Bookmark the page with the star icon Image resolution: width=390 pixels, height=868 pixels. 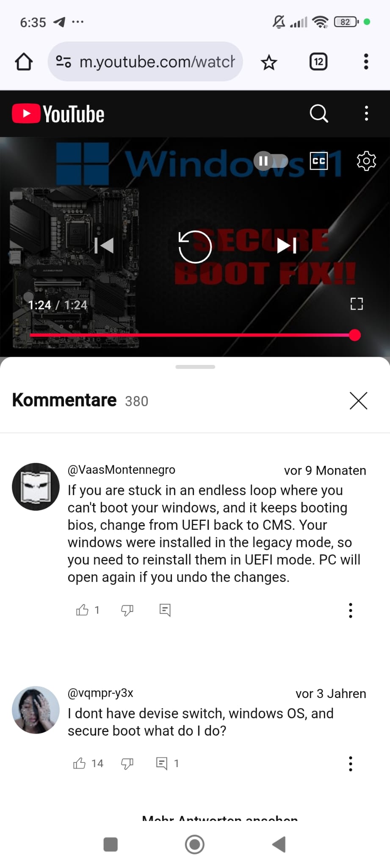(x=269, y=62)
